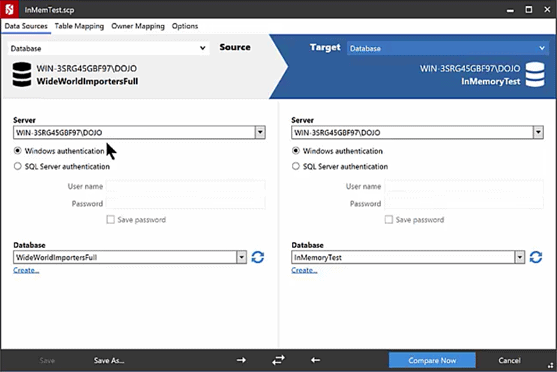This screenshot has height=372, width=557.
Task: Refresh the source database list
Action: (258, 257)
